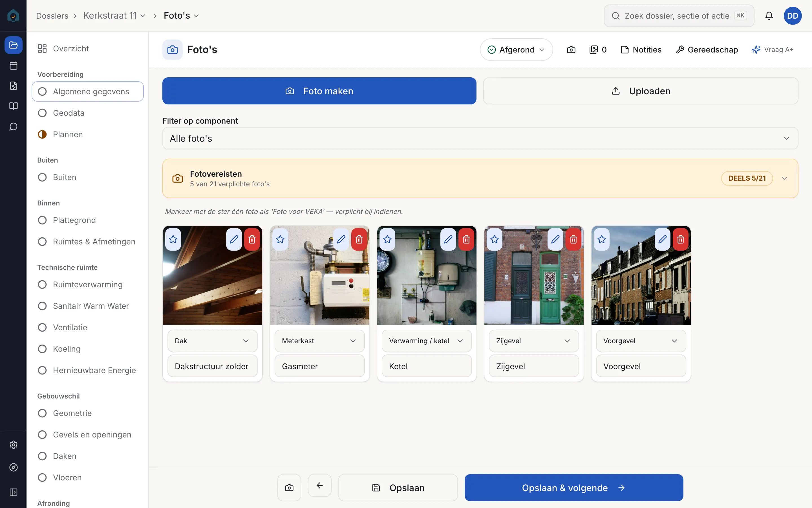Collapse sidebar with panel icon
Screen dimensions: 812x508
coord(14,492)
